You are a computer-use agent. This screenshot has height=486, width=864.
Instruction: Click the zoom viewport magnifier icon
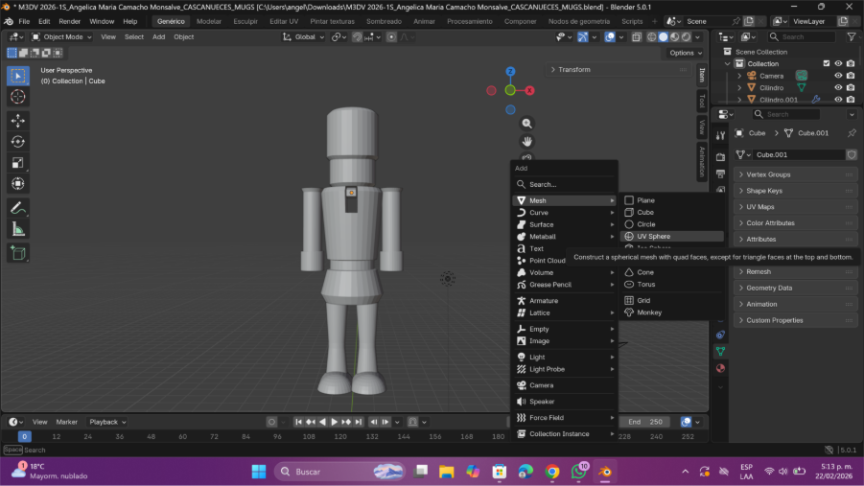coord(527,123)
